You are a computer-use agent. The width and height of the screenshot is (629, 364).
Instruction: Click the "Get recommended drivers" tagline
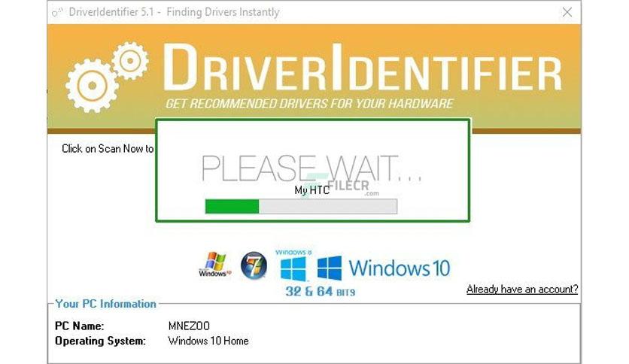pos(309,104)
